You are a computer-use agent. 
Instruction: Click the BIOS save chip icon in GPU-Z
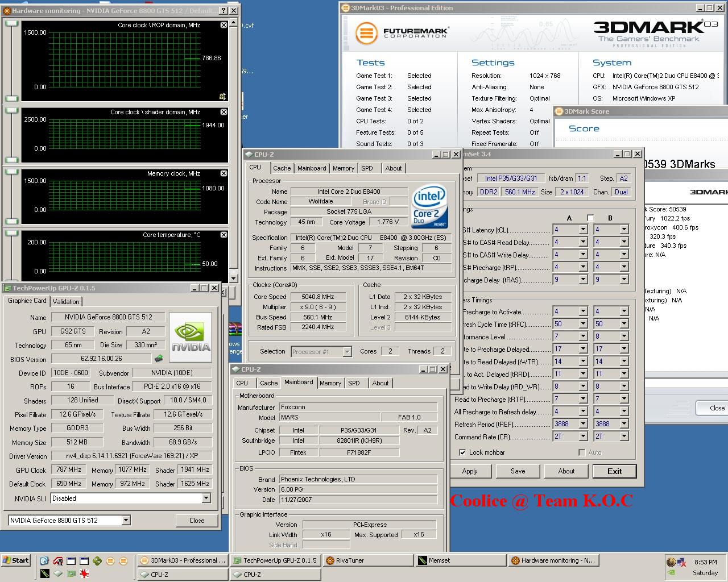(159, 359)
